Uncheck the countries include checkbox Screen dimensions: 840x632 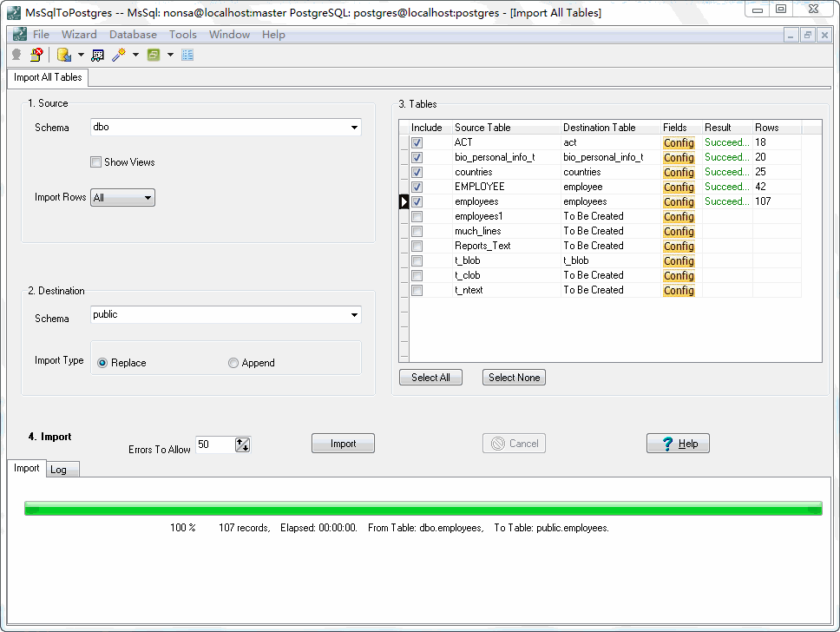tap(417, 172)
